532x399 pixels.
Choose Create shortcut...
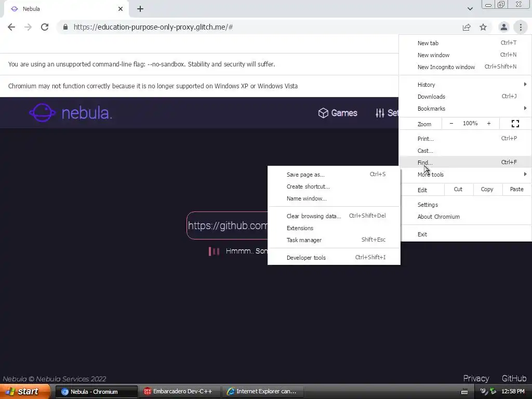point(334,187)
